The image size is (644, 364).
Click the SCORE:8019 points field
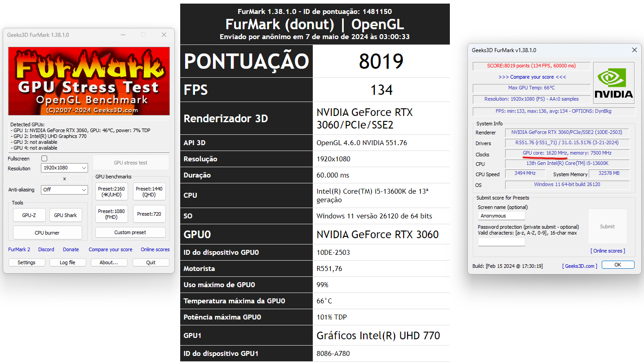pyautogui.click(x=532, y=66)
